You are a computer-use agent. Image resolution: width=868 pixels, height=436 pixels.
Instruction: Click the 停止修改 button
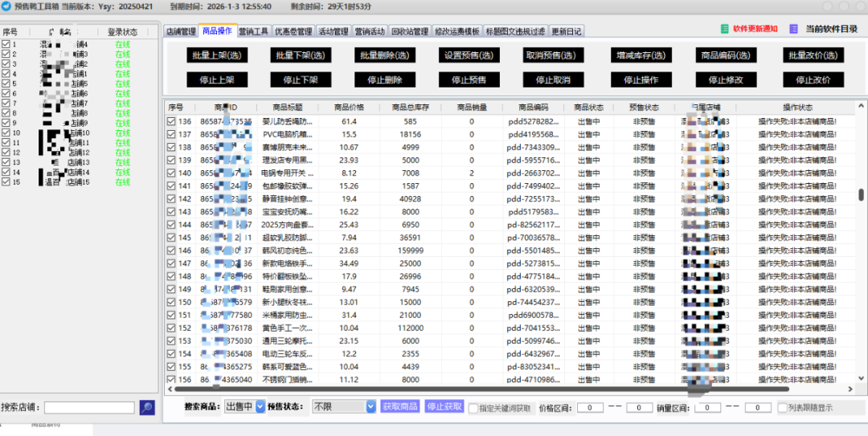click(726, 79)
